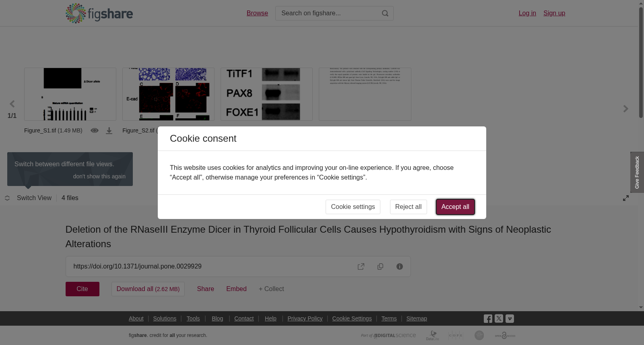
Task: Open the Embed options
Action: [236, 289]
